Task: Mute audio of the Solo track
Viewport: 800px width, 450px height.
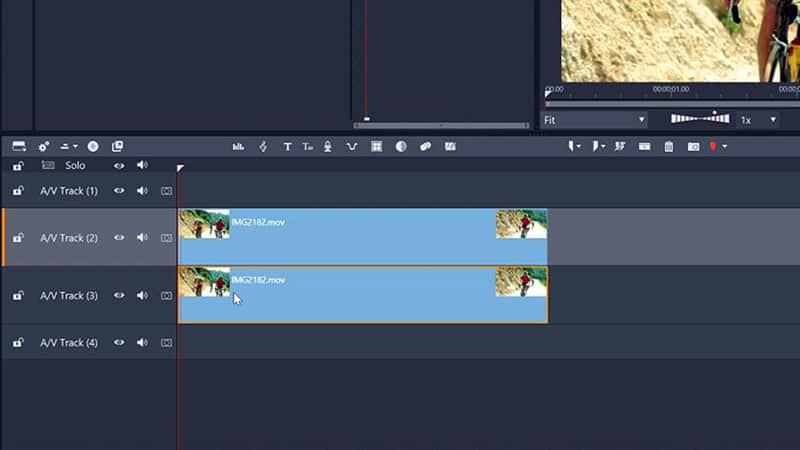Action: point(142,165)
